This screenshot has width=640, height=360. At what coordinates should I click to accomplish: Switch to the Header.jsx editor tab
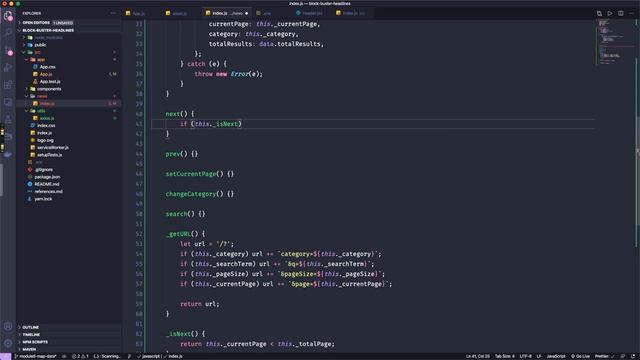pos(312,13)
